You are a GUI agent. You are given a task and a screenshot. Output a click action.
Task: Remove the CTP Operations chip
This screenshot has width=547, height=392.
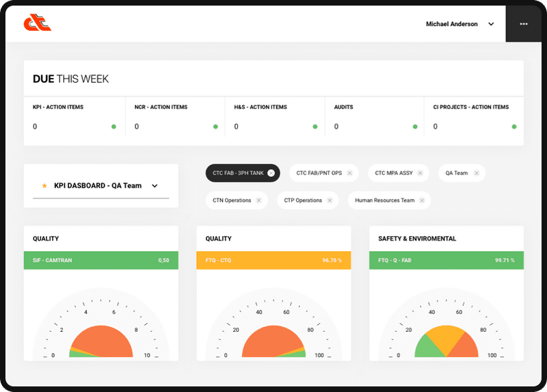[330, 200]
